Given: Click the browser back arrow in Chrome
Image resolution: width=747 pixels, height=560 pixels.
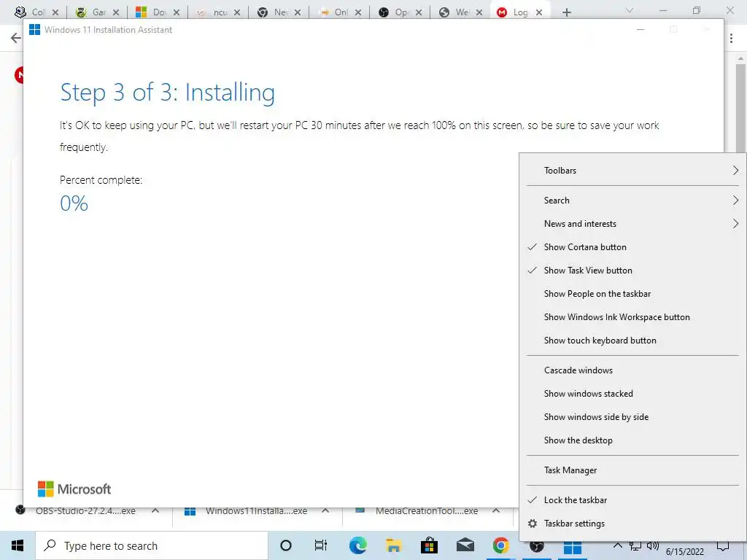Looking at the screenshot, I should coord(16,38).
